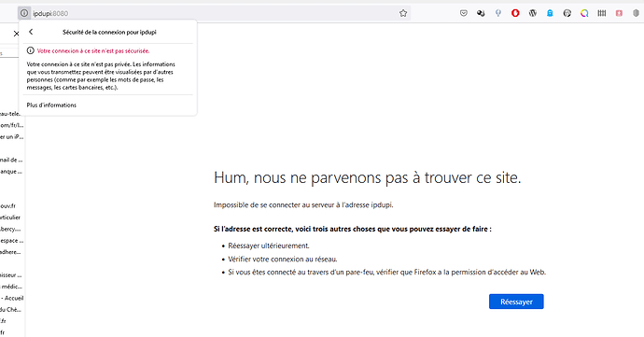Image resolution: width=644 pixels, height=337 pixels.
Task: Open the sidebar bookmark ending in 'isseur ...'
Action: [10, 275]
